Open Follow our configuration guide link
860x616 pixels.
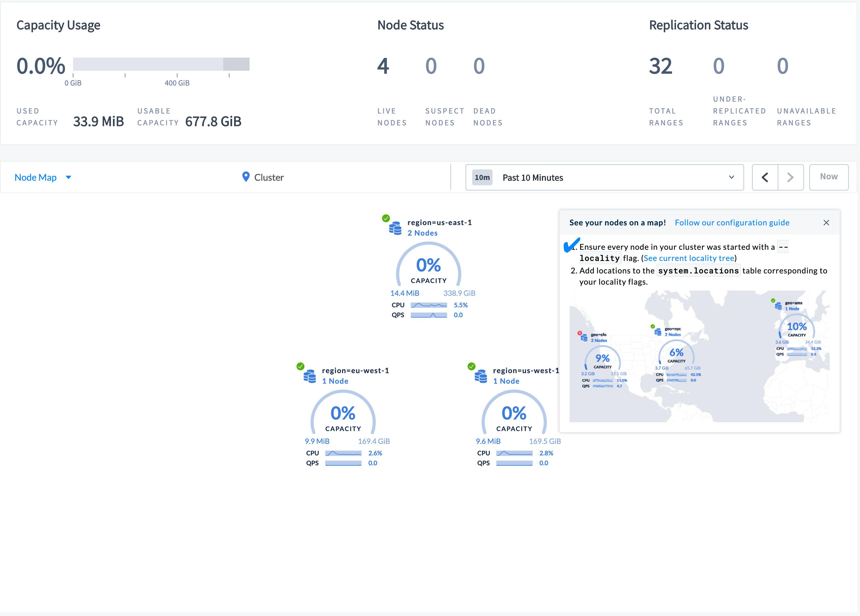tap(732, 222)
